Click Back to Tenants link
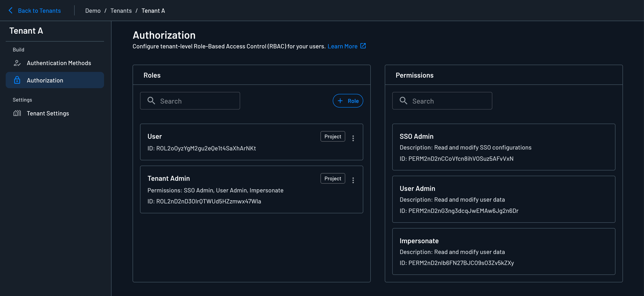The height and width of the screenshot is (296, 644). pyautogui.click(x=39, y=11)
